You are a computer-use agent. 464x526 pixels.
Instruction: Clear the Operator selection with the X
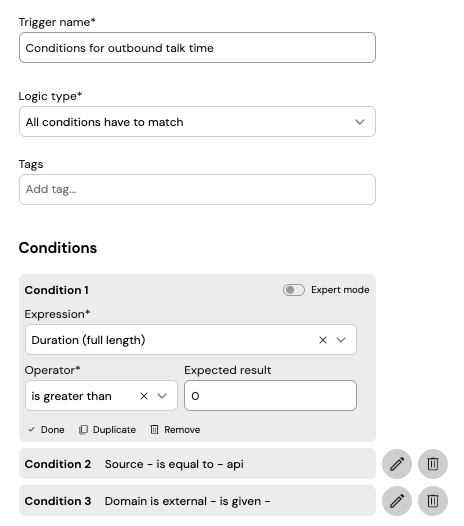pyautogui.click(x=144, y=396)
